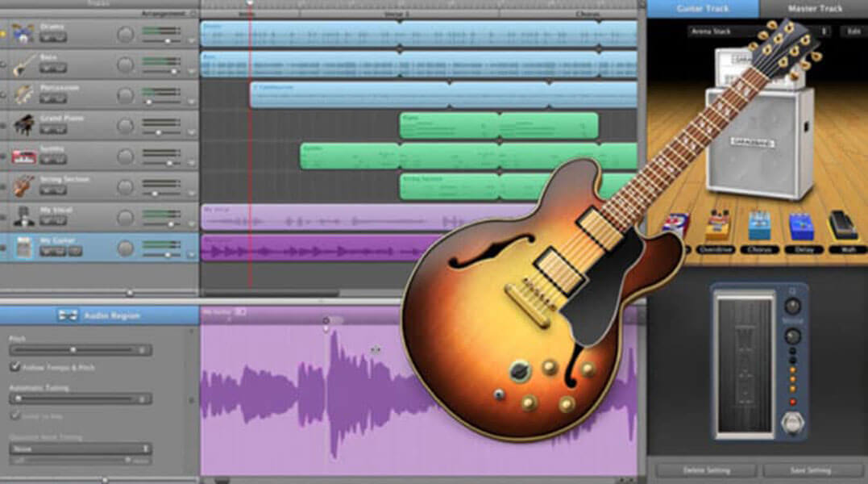Click the Grand Piano track icon
868x484 pixels.
pyautogui.click(x=23, y=126)
